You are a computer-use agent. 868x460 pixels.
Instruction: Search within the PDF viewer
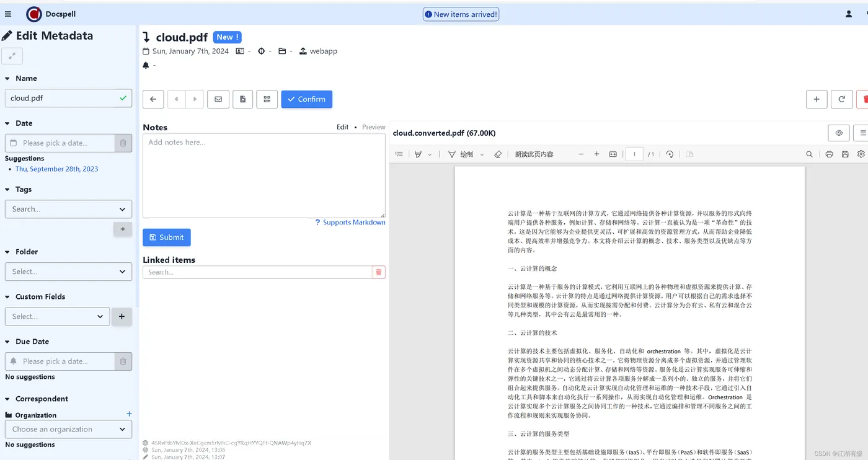point(809,154)
